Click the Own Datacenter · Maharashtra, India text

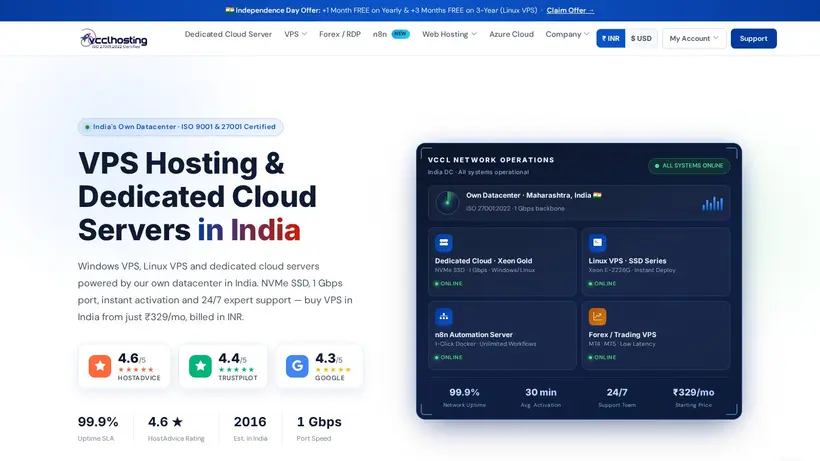pyautogui.click(x=529, y=195)
